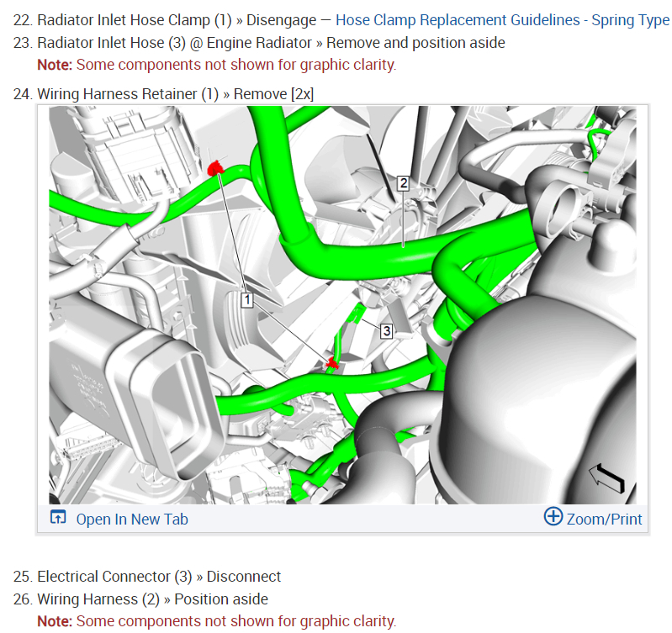This screenshot has width=672, height=633.
Task: Open the diagram via Open In New Tab text
Action: [x=132, y=519]
